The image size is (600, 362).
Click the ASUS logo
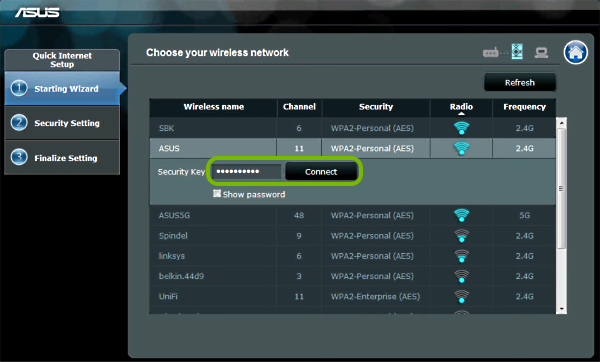[37, 13]
